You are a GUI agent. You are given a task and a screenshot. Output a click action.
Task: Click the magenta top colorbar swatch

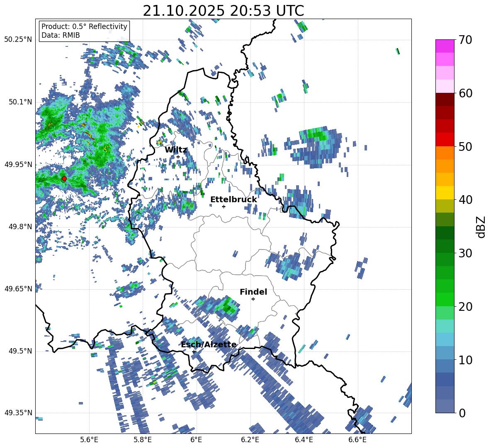[x=445, y=46]
